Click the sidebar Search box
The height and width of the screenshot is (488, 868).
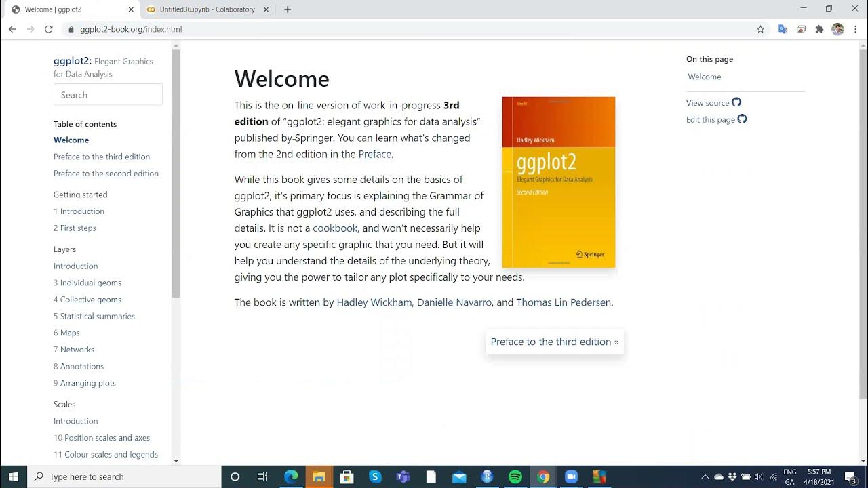tap(108, 95)
